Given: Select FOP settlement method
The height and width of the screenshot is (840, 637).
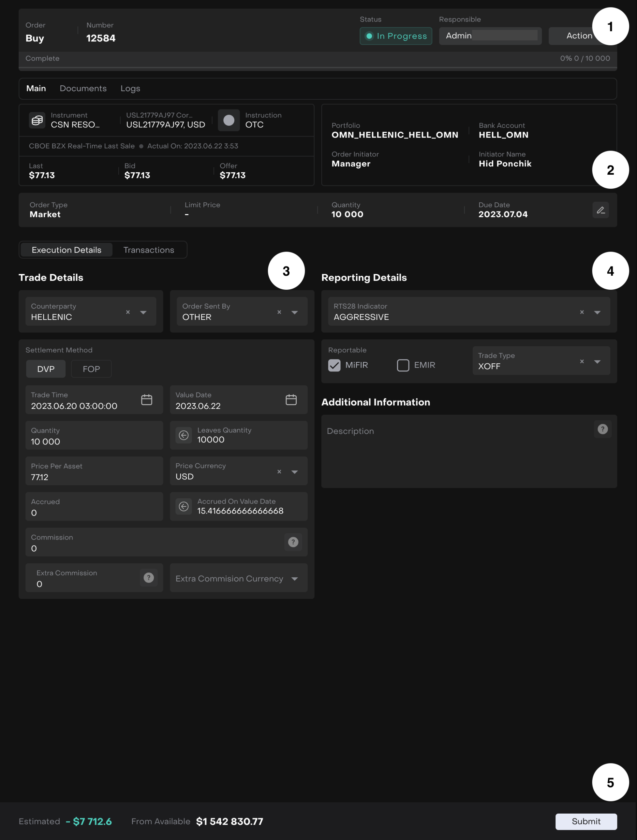Looking at the screenshot, I should pyautogui.click(x=91, y=369).
